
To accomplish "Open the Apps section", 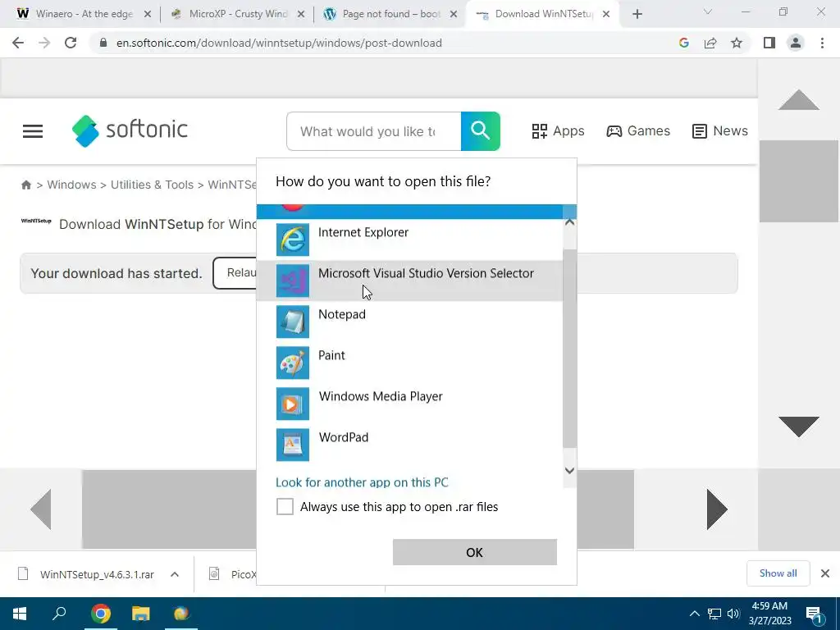I will click(558, 130).
